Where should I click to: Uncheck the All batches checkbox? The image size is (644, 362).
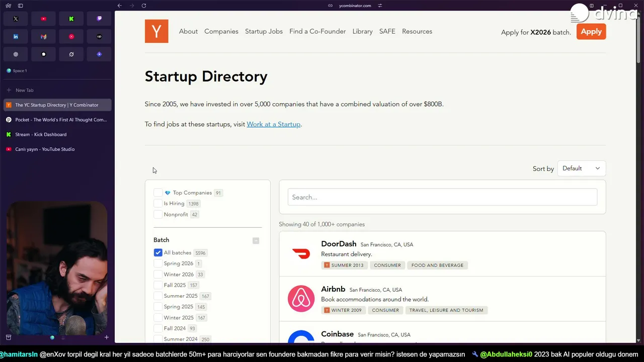158,252
